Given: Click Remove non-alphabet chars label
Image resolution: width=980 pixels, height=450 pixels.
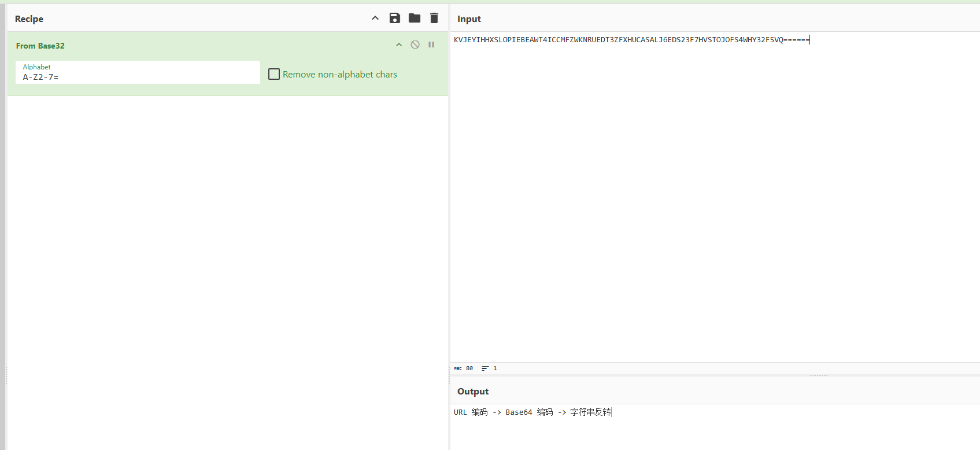Looking at the screenshot, I should (340, 74).
